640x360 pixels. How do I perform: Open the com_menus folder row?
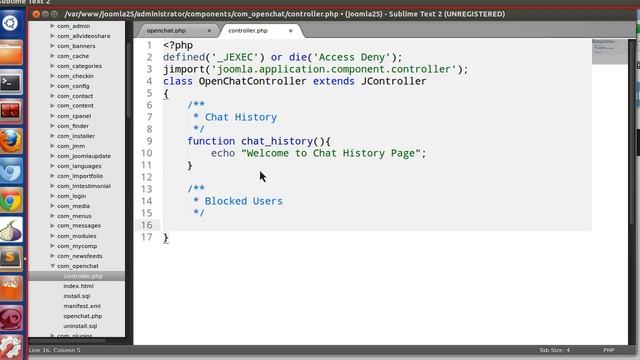click(x=77, y=216)
